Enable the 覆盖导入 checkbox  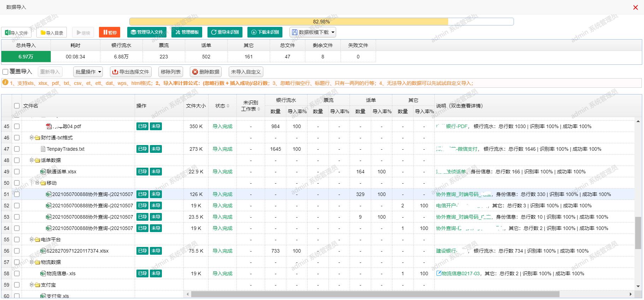click(5, 72)
